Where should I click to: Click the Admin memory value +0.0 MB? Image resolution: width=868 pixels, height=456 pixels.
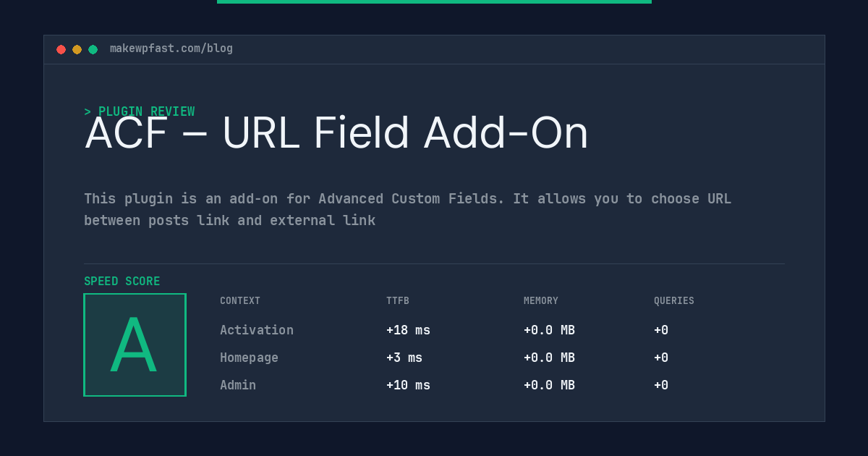549,385
